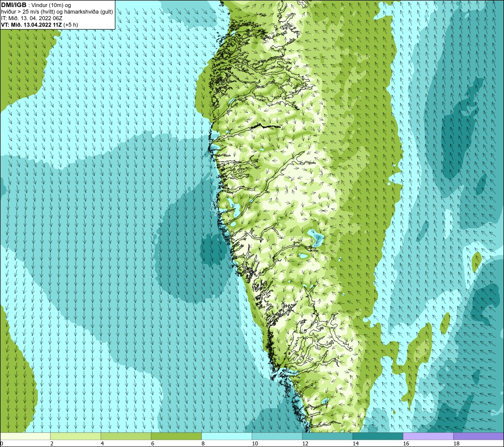Click the valid time 'VT: Mið. 13.04.2022 11Z'
Screen dimensions: 504x447
click(x=31, y=25)
